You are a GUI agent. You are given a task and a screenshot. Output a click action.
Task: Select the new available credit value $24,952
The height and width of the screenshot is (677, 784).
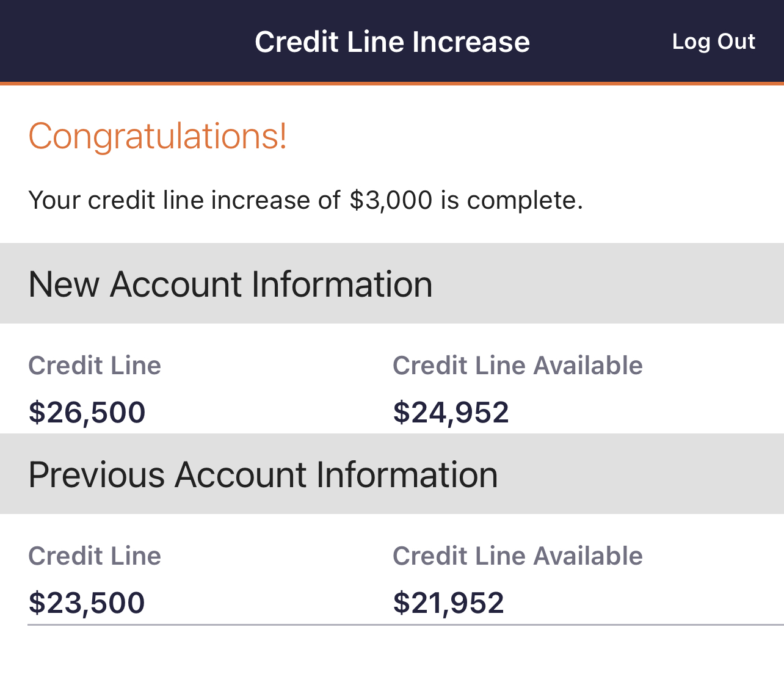coord(451,412)
